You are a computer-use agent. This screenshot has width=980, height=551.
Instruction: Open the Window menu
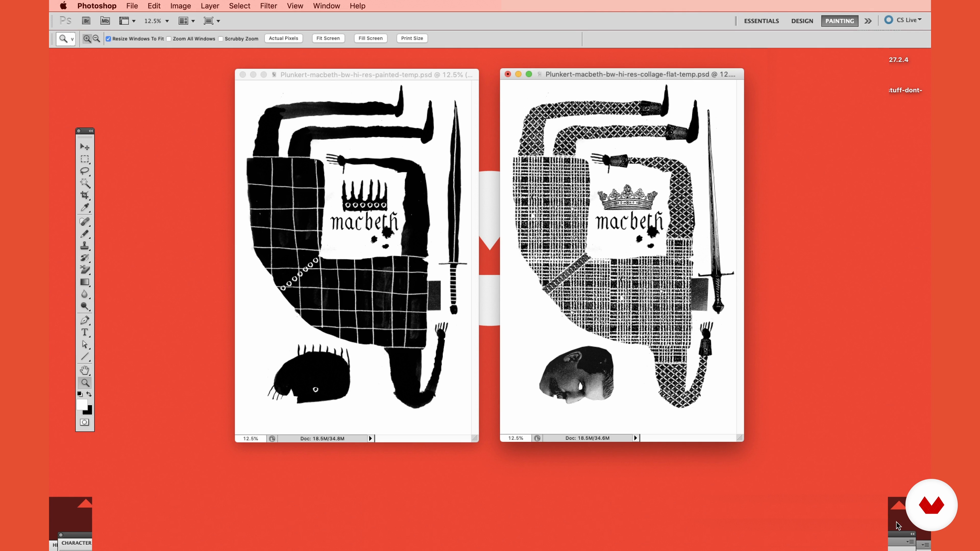(326, 6)
